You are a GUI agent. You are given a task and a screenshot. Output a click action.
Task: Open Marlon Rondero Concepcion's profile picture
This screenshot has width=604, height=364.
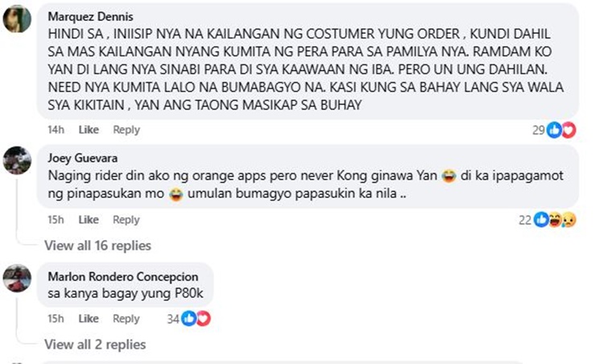[17, 278]
